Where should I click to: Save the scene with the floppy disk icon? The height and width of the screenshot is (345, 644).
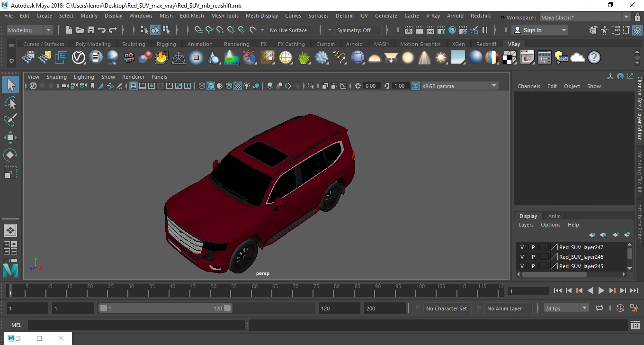91,30
